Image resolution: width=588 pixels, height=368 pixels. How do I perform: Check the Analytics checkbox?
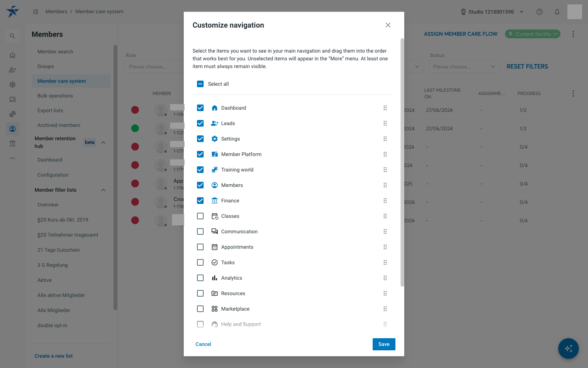(200, 278)
